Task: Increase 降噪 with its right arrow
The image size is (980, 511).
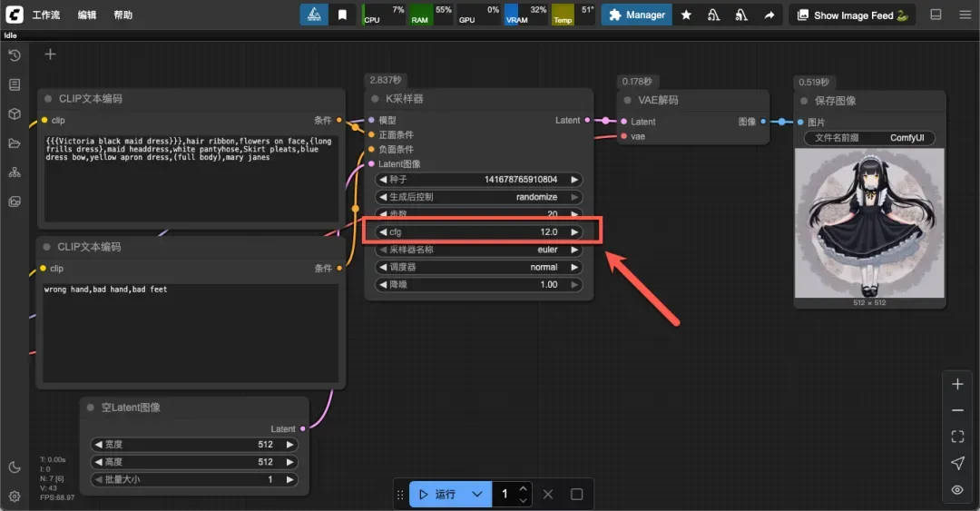Action: [574, 285]
